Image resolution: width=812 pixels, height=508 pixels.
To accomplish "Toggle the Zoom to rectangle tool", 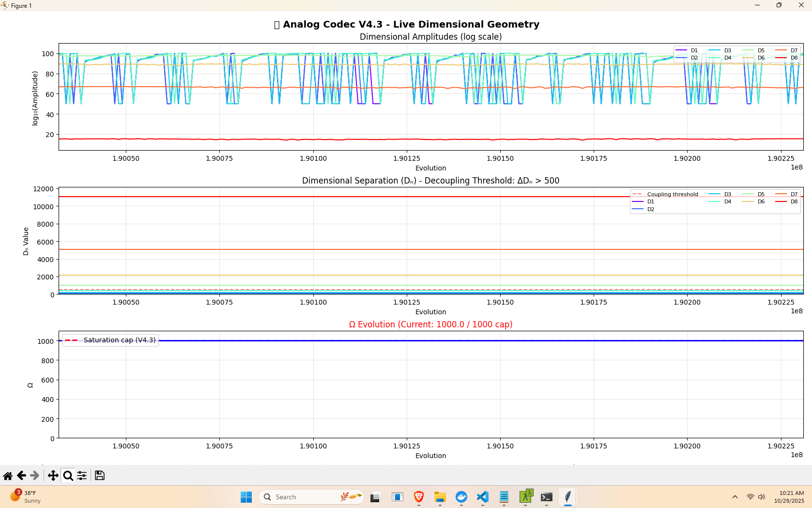I will [68, 476].
